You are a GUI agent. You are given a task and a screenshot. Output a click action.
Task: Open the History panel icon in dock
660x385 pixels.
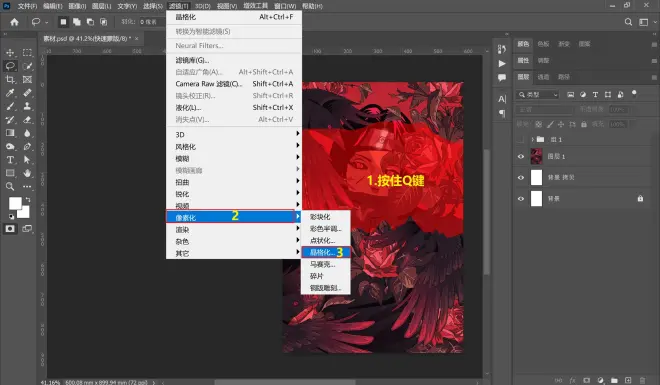502,49
